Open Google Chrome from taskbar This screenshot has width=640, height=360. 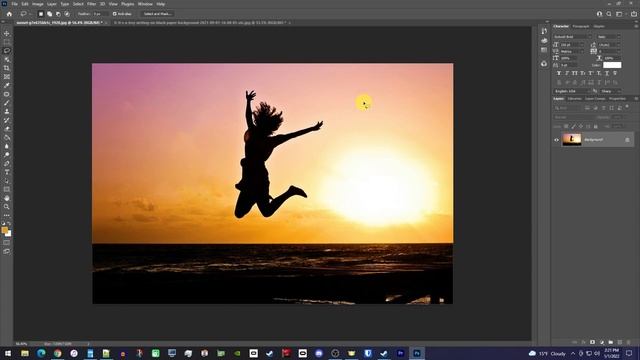(x=58, y=353)
